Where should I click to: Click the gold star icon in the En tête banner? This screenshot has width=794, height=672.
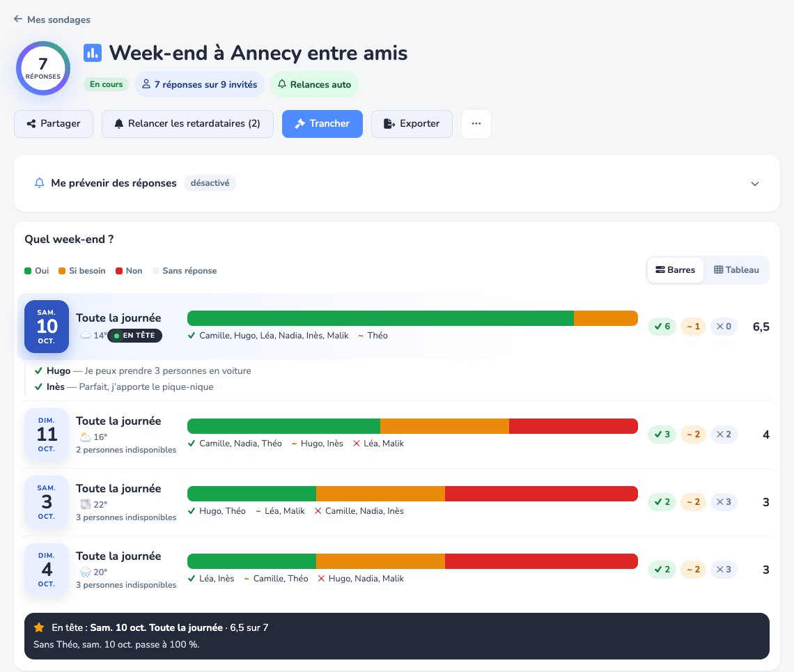[x=39, y=627]
